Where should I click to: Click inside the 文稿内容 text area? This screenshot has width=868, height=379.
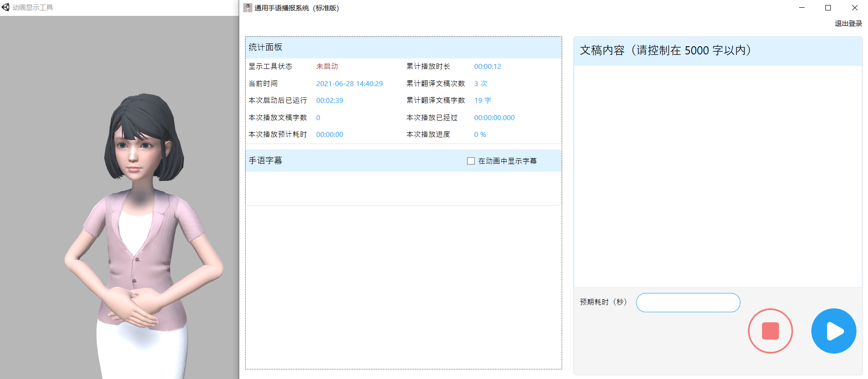(718, 176)
